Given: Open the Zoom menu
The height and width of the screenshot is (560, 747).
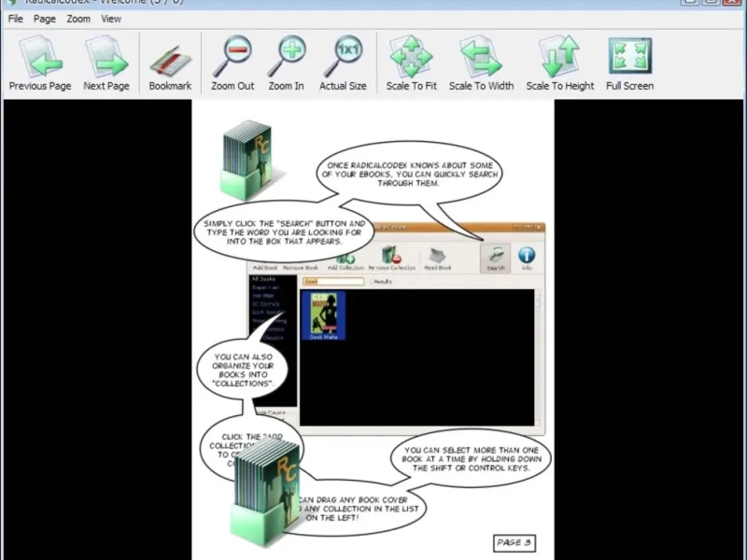Looking at the screenshot, I should pyautogui.click(x=78, y=19).
